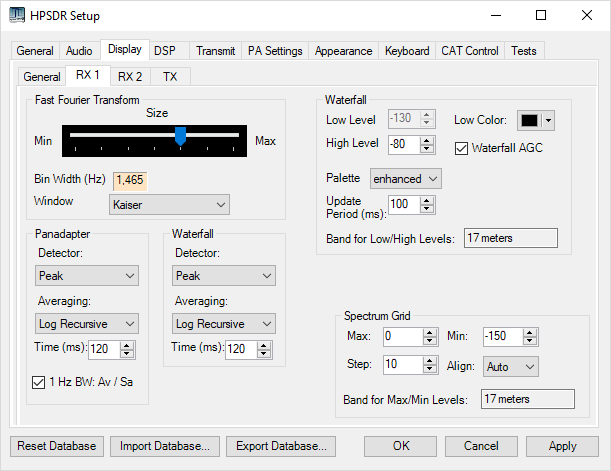Click the Waterfall High Level input field

404,145
